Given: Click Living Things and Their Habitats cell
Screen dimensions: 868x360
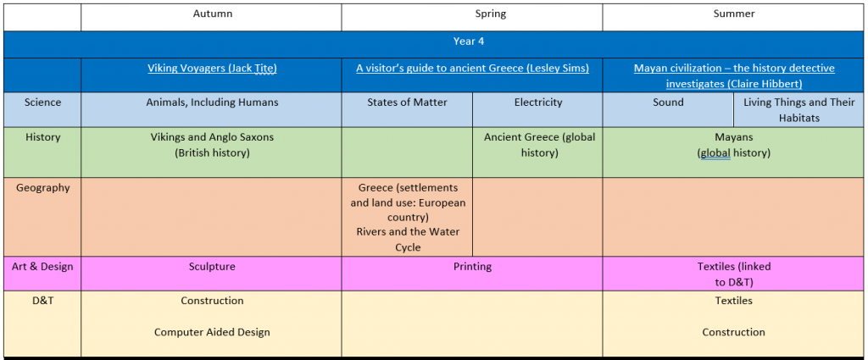Looking at the screenshot, I should 798,110.
